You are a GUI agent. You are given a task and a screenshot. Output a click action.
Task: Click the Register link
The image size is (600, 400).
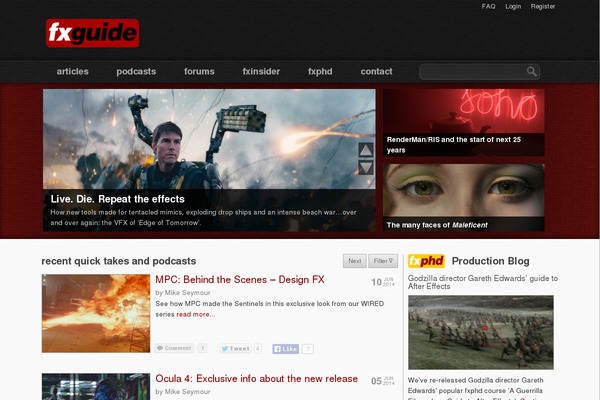pyautogui.click(x=543, y=7)
